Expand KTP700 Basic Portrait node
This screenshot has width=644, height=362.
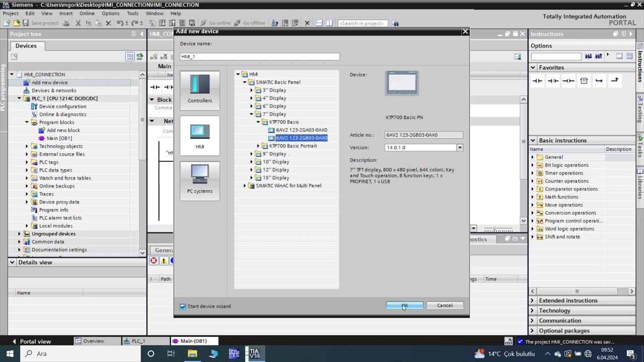[259, 146]
